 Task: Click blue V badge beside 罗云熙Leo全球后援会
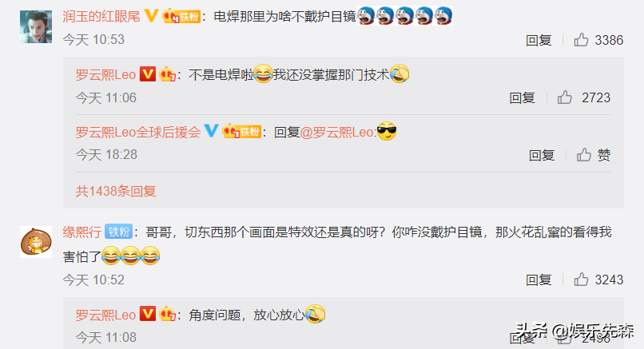coord(211,132)
